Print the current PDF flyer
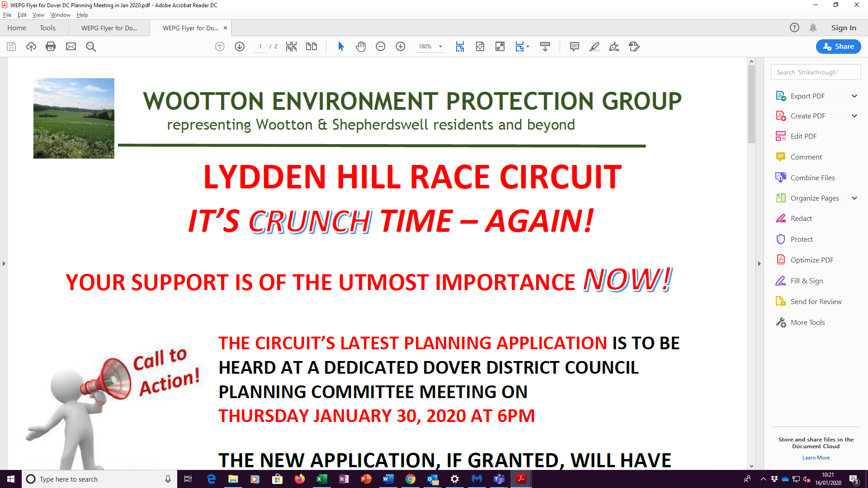Screen dimensions: 868x488 [x=50, y=47]
